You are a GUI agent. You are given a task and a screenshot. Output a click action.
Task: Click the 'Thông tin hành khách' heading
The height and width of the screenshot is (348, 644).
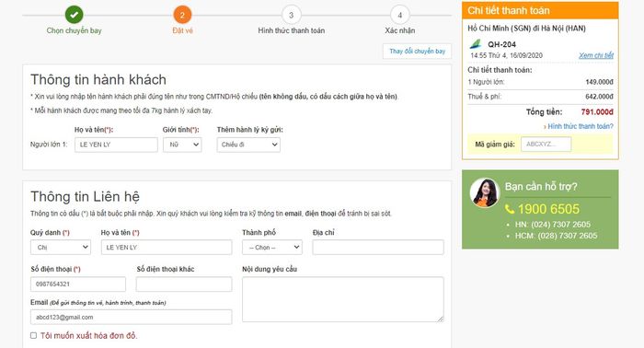tap(98, 79)
